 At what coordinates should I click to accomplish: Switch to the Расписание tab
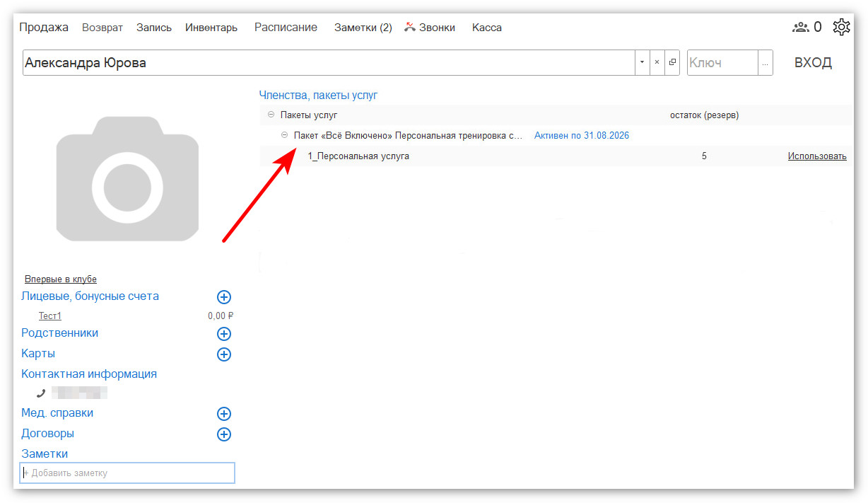tap(286, 28)
